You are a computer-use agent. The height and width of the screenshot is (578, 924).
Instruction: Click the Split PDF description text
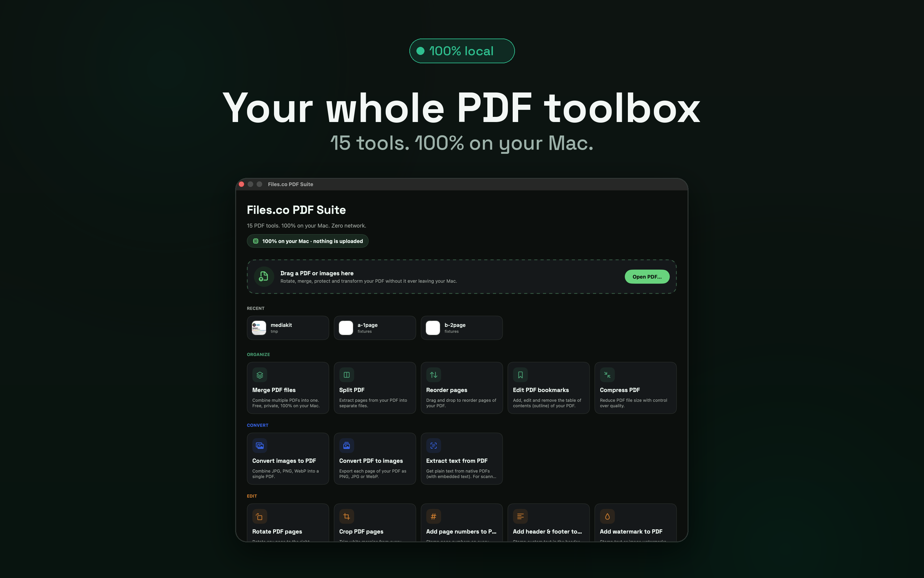click(x=373, y=403)
